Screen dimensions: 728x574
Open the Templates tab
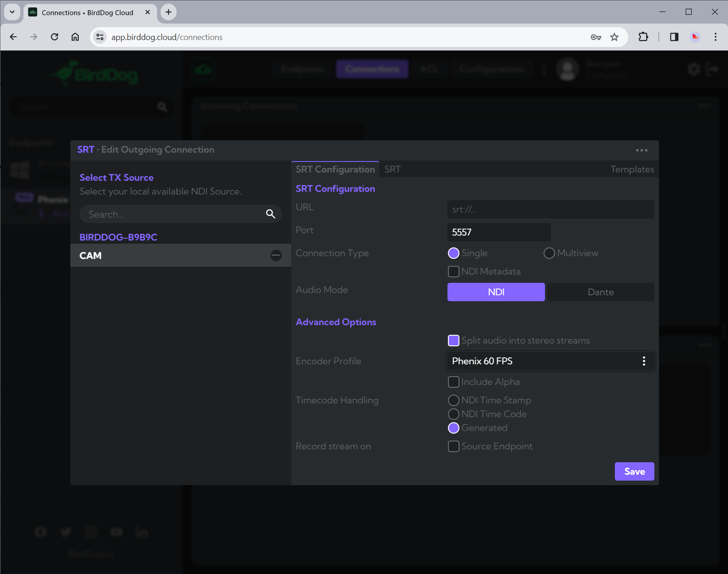point(632,169)
